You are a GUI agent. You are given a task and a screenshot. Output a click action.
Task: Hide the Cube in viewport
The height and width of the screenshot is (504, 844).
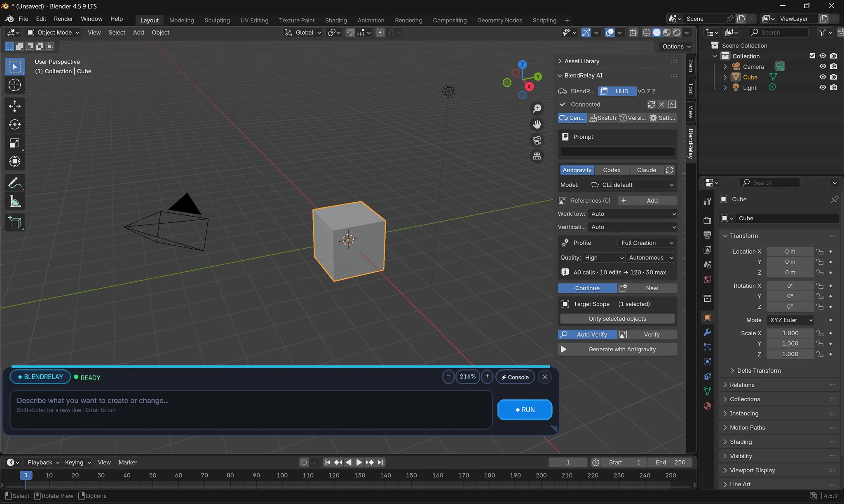tap(823, 77)
